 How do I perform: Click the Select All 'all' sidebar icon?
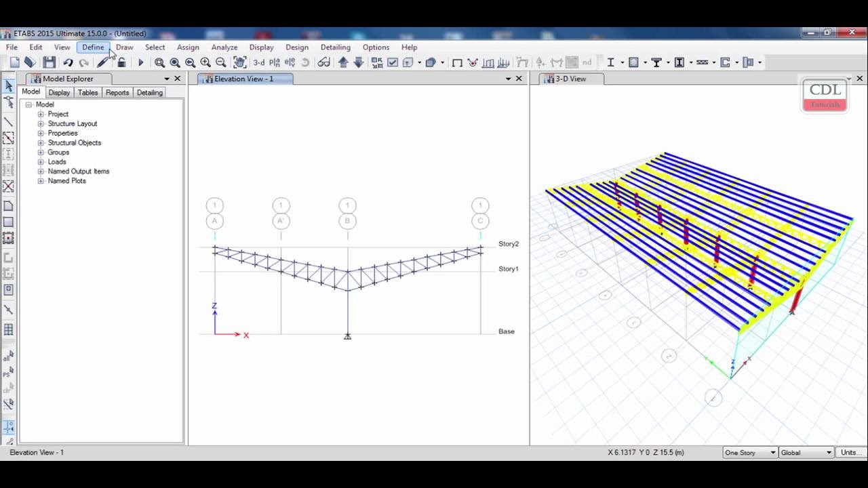[9, 357]
